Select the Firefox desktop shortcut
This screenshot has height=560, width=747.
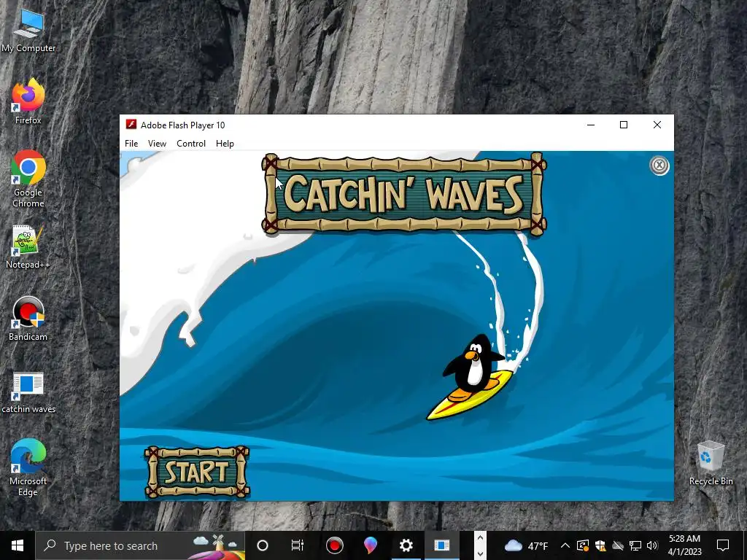tap(28, 102)
